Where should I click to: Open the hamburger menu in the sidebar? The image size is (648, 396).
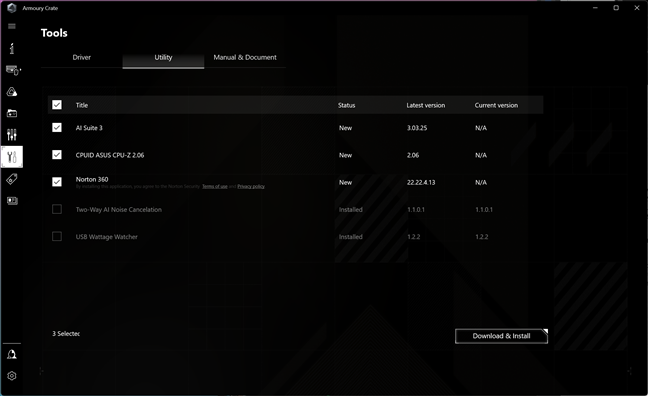click(x=12, y=26)
